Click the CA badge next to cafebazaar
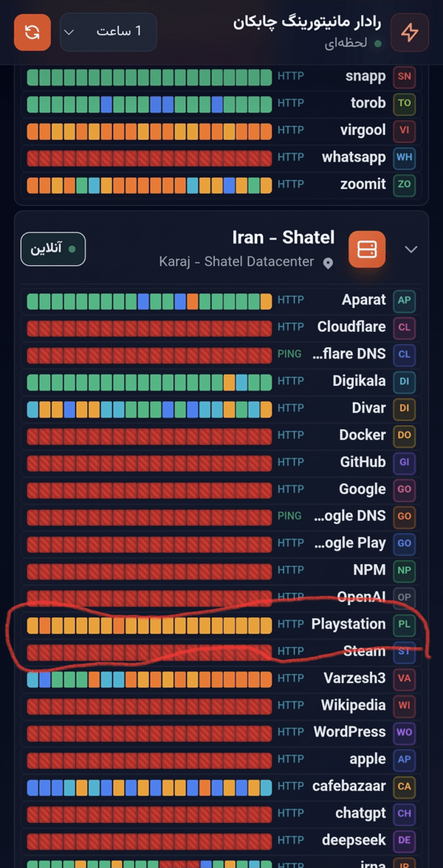 coord(405,787)
